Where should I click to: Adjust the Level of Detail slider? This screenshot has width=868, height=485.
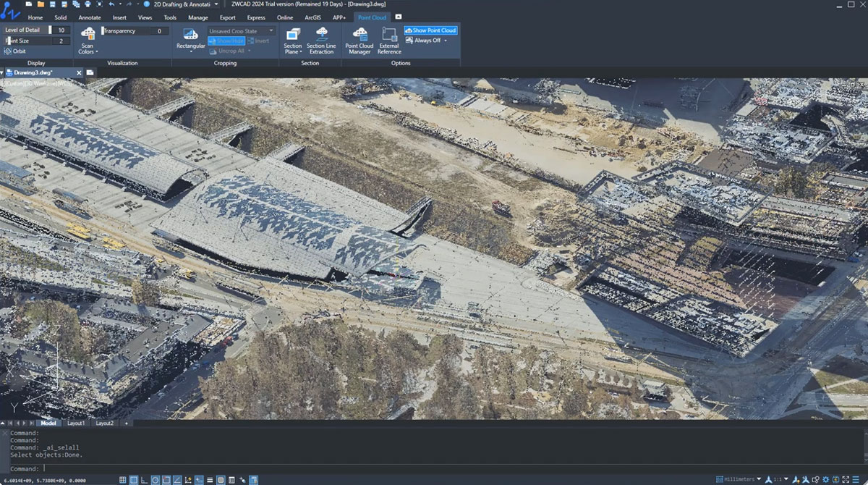click(x=51, y=30)
